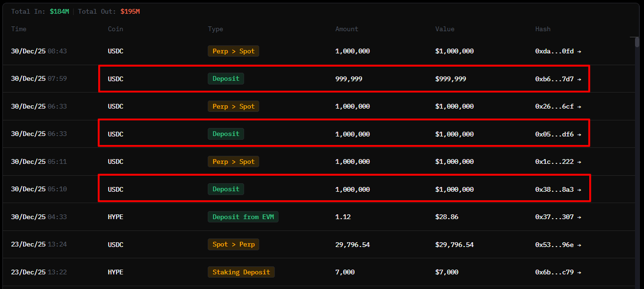Screen dimensions: 644x289
Task: Open transaction hash 0xb6...7d7 link
Action: 558,79
